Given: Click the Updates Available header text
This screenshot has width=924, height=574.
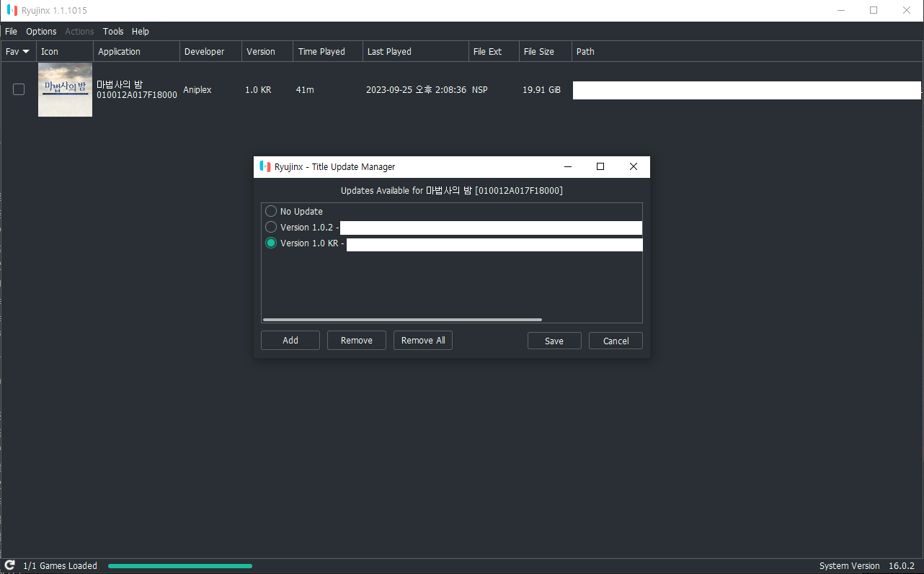Looking at the screenshot, I should [451, 191].
